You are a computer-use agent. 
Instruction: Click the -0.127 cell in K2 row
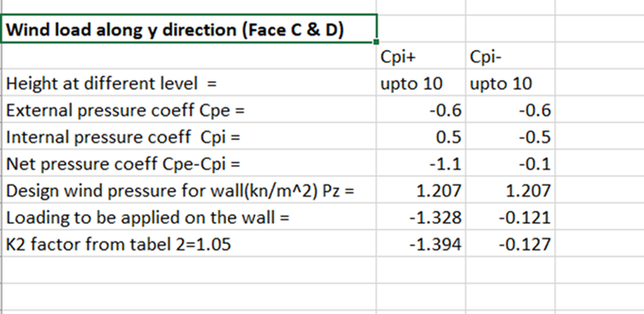pos(510,243)
